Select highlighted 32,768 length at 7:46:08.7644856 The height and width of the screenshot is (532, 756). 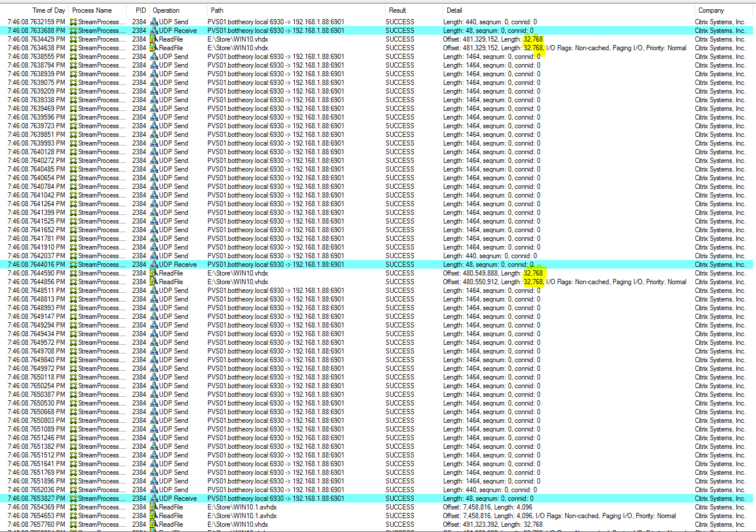coord(533,282)
